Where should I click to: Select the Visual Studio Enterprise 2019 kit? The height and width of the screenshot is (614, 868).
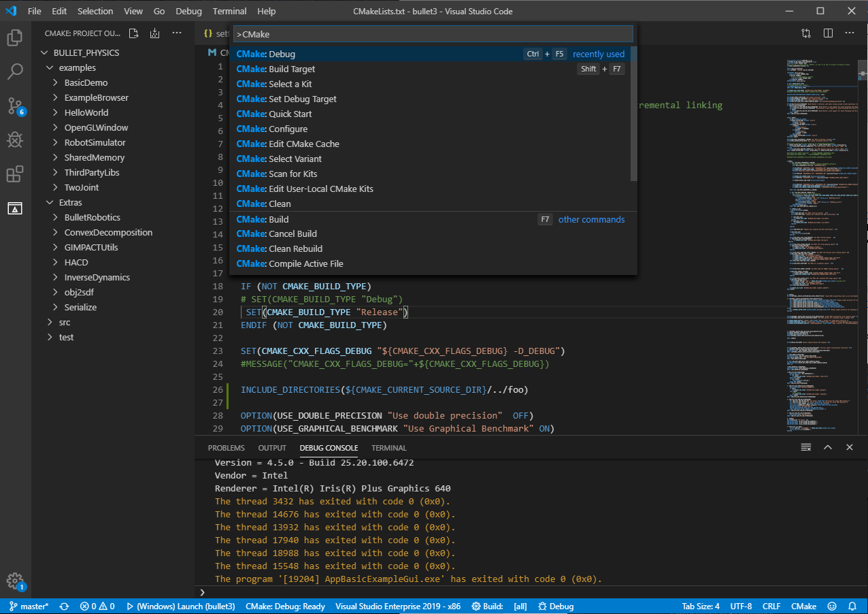(398, 606)
